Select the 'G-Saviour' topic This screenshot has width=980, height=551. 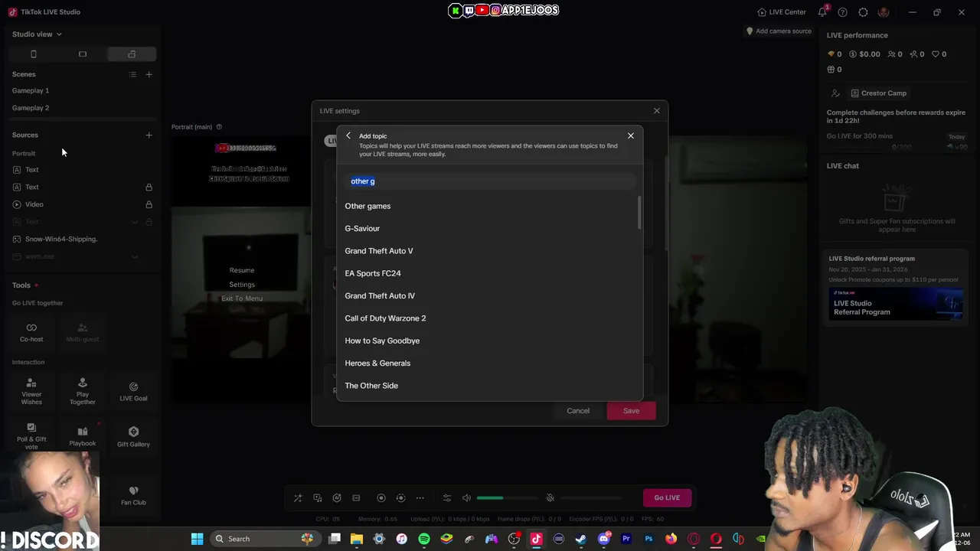(362, 228)
